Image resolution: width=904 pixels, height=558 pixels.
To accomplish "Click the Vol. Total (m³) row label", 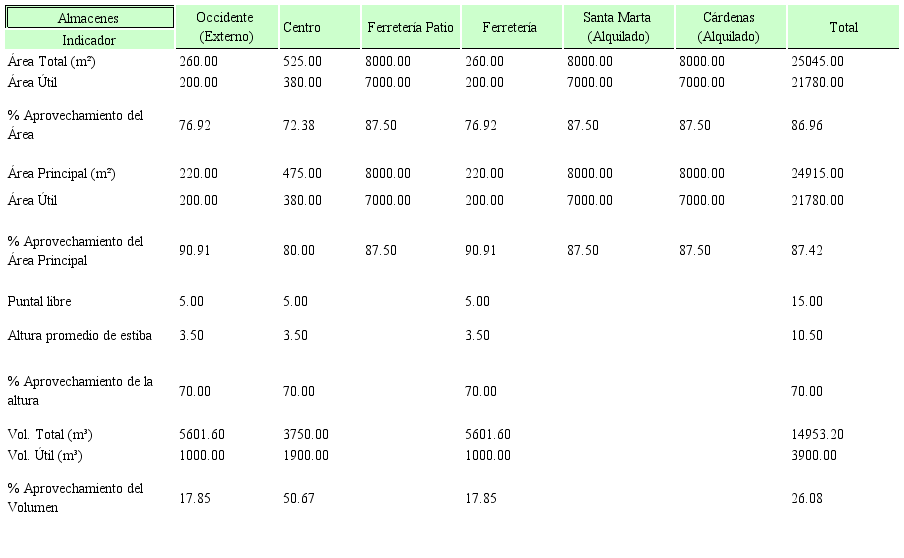I will 50,435.
